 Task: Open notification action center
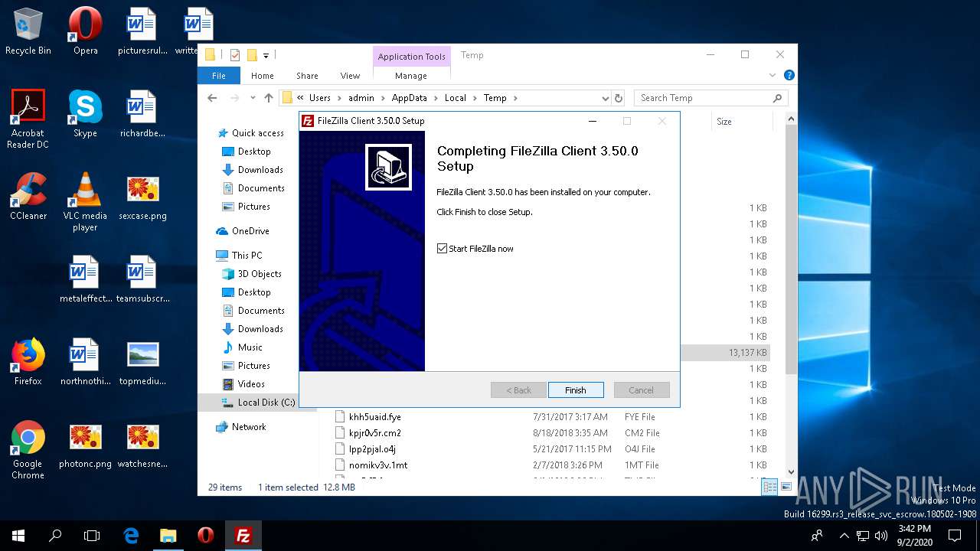[x=955, y=536]
